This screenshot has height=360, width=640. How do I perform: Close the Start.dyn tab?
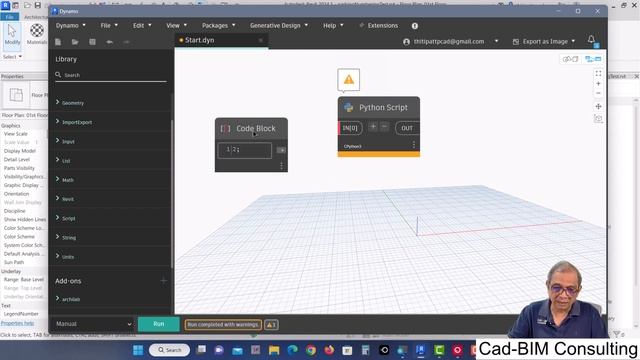click(x=260, y=40)
